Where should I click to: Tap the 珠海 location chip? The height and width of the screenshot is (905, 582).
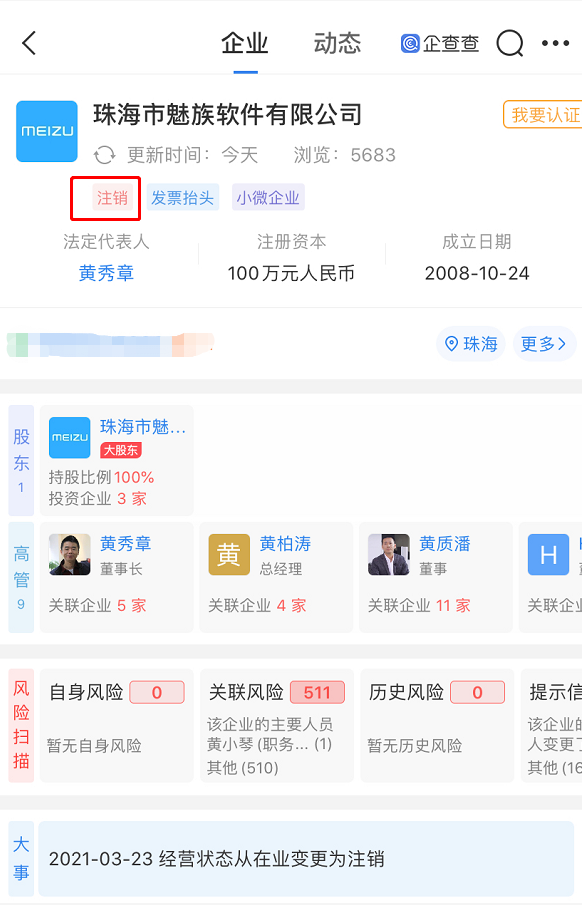point(471,344)
